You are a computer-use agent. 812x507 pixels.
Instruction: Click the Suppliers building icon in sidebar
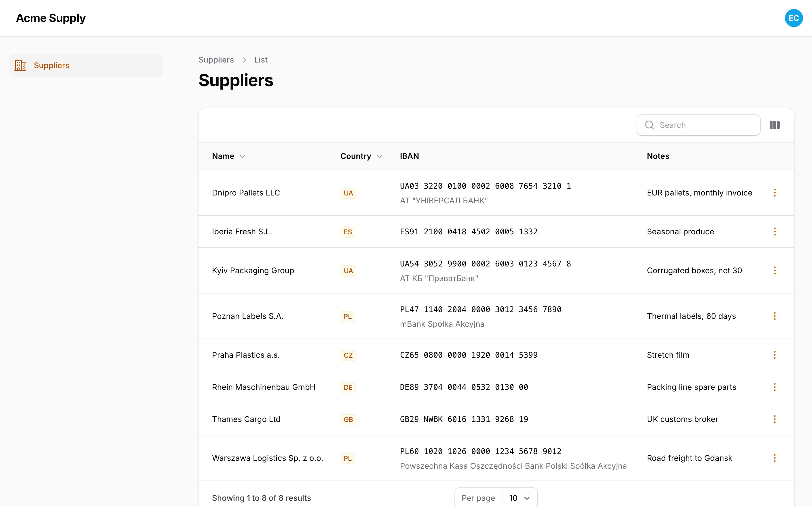tap(20, 65)
